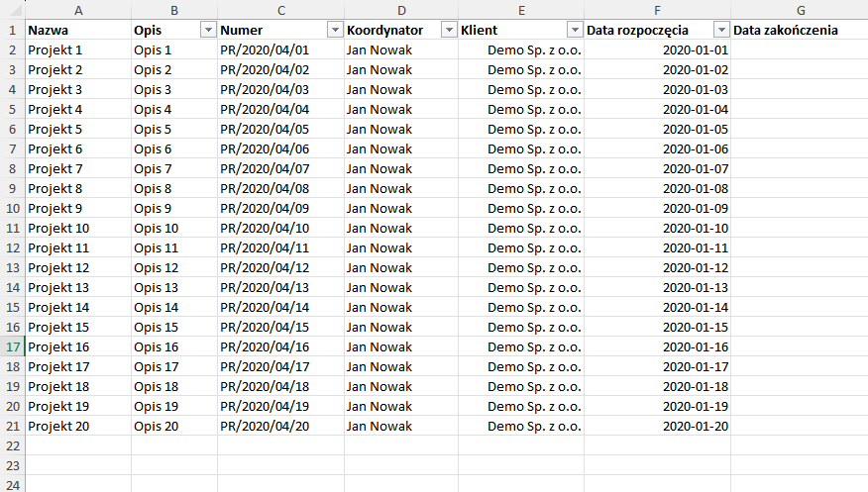Select date cell 2020-01-01

tap(657, 50)
